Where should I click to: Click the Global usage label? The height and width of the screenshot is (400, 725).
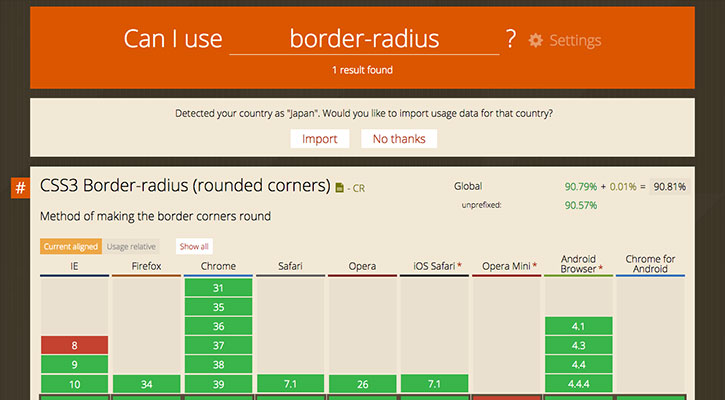click(x=468, y=186)
